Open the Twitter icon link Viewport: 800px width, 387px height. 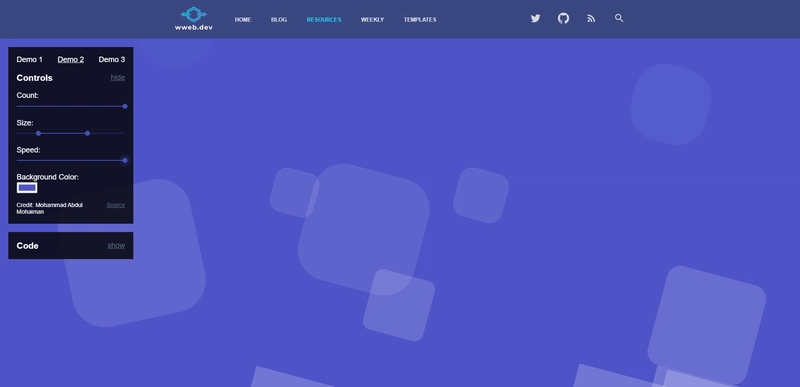[535, 18]
